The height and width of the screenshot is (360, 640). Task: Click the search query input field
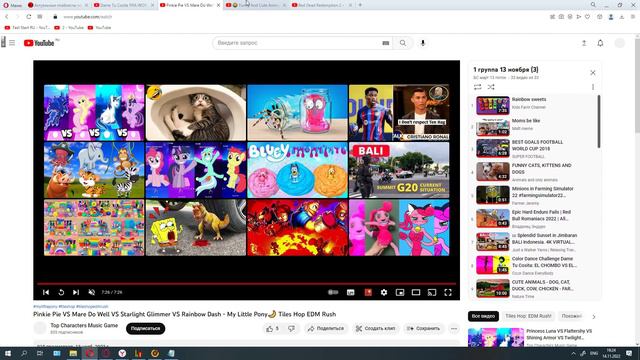(297, 43)
